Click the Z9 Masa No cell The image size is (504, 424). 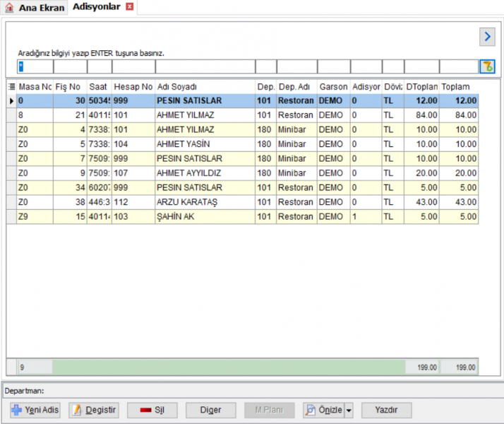click(x=35, y=216)
